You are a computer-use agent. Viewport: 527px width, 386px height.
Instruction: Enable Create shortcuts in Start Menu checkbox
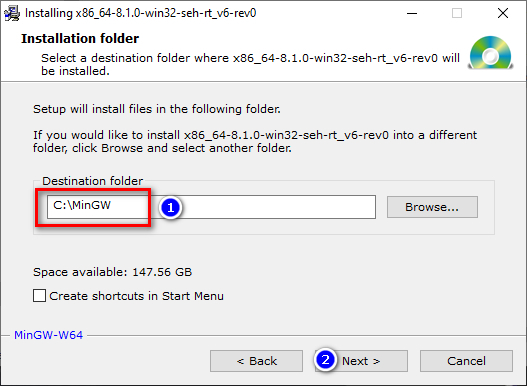(x=39, y=296)
